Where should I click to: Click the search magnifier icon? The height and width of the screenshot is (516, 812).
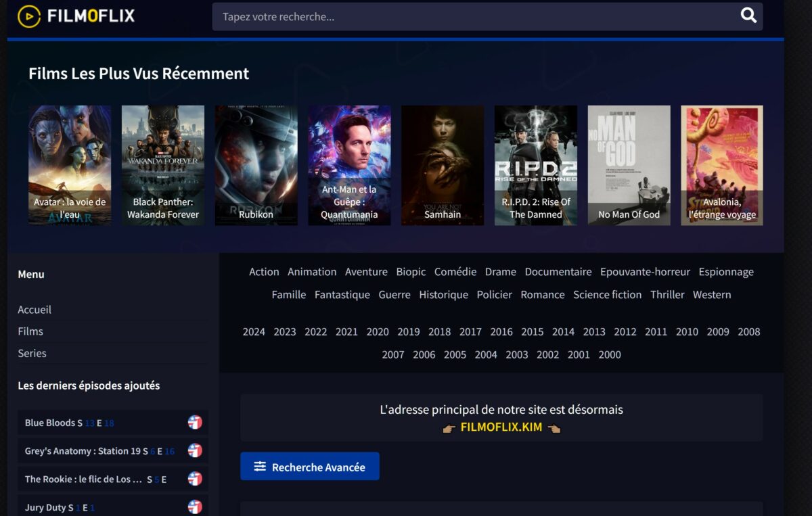748,16
